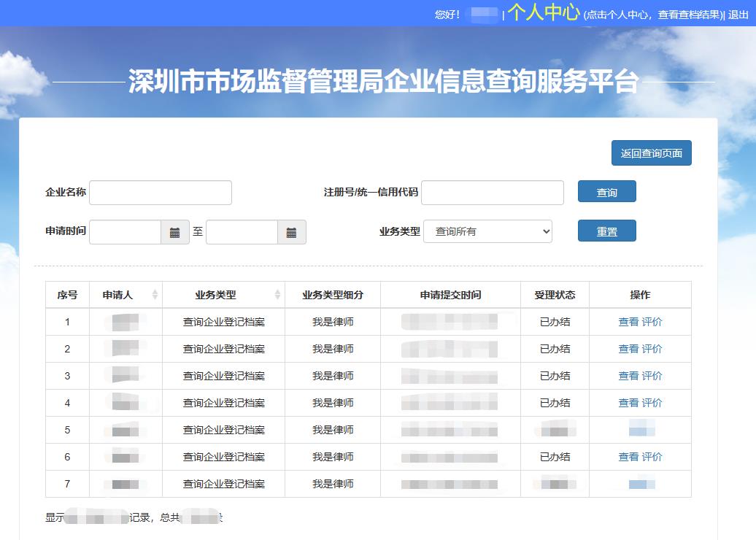Click the 返回查询页面 button
This screenshot has height=540, width=756.
tap(651, 153)
